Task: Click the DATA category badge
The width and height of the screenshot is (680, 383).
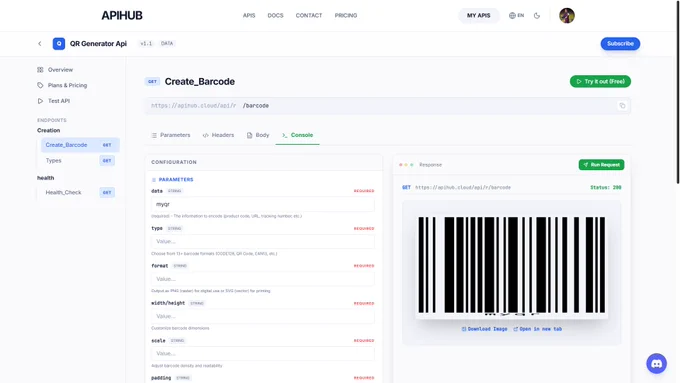Action: pyautogui.click(x=167, y=43)
